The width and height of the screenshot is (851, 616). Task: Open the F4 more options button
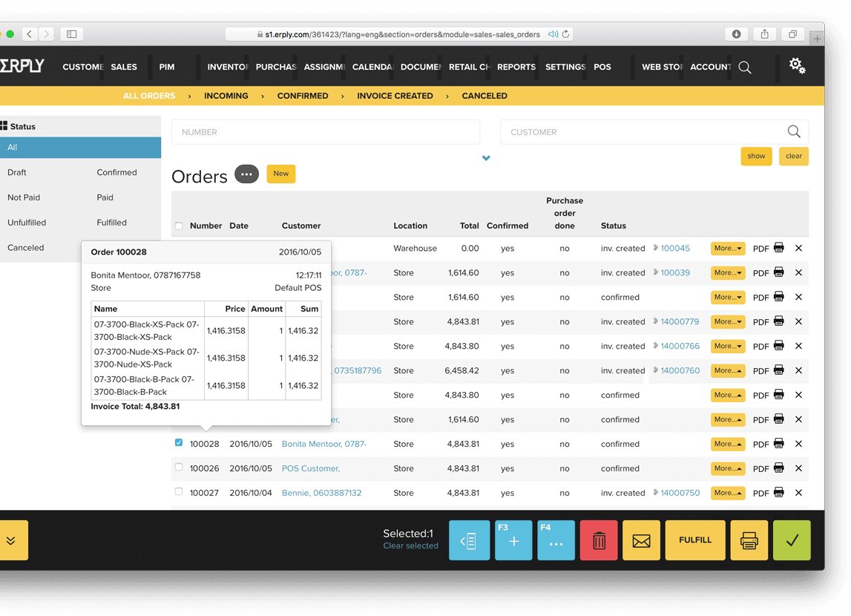coord(556,540)
